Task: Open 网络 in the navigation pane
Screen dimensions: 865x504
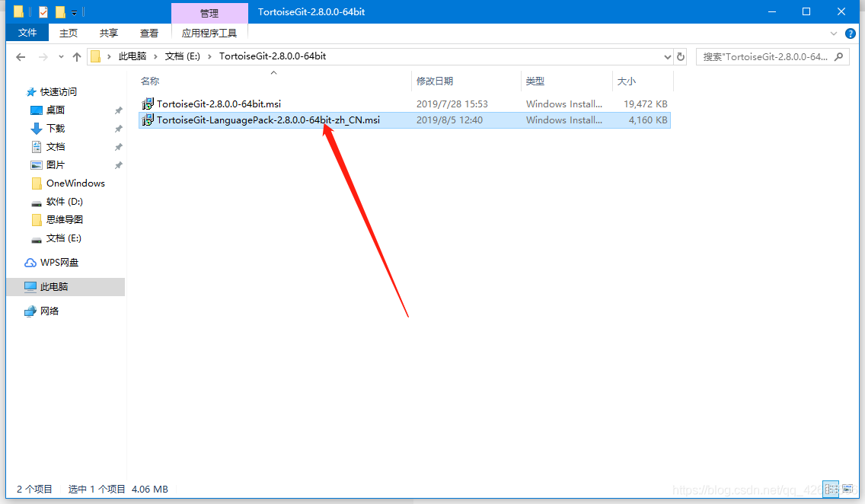Action: tap(49, 311)
